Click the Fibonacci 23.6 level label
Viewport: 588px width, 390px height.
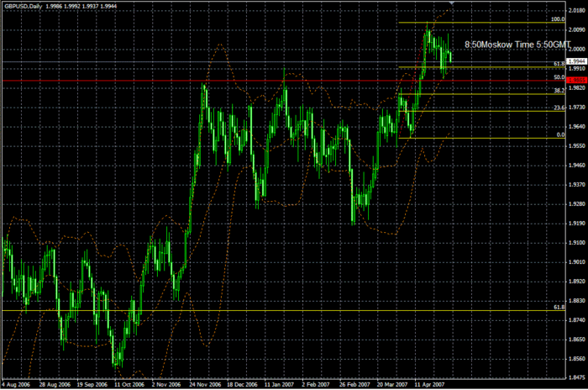pos(559,108)
